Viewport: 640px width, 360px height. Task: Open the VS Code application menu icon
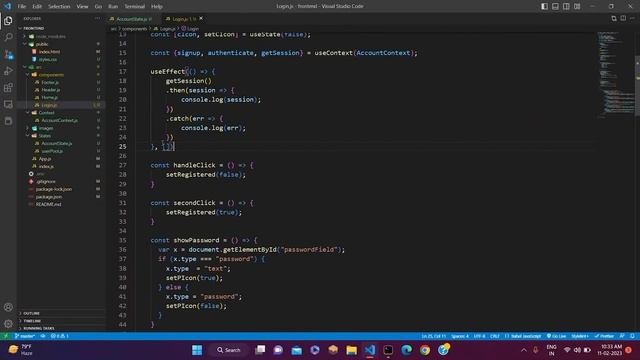(7, 6)
